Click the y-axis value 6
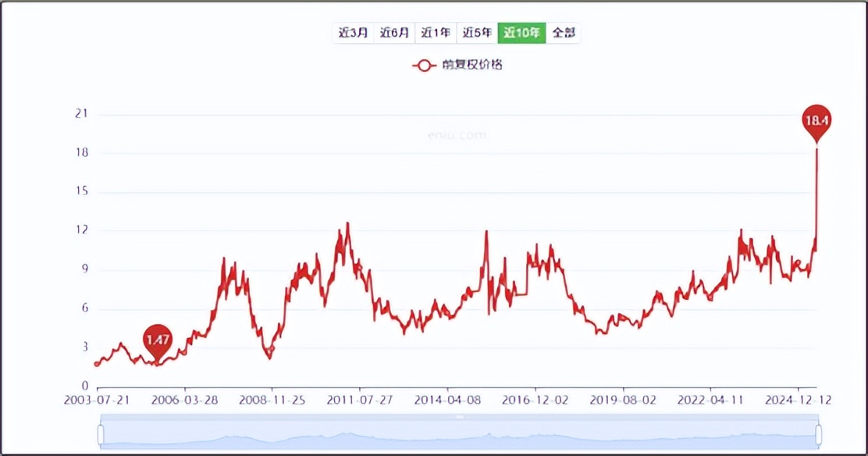 click(x=85, y=308)
